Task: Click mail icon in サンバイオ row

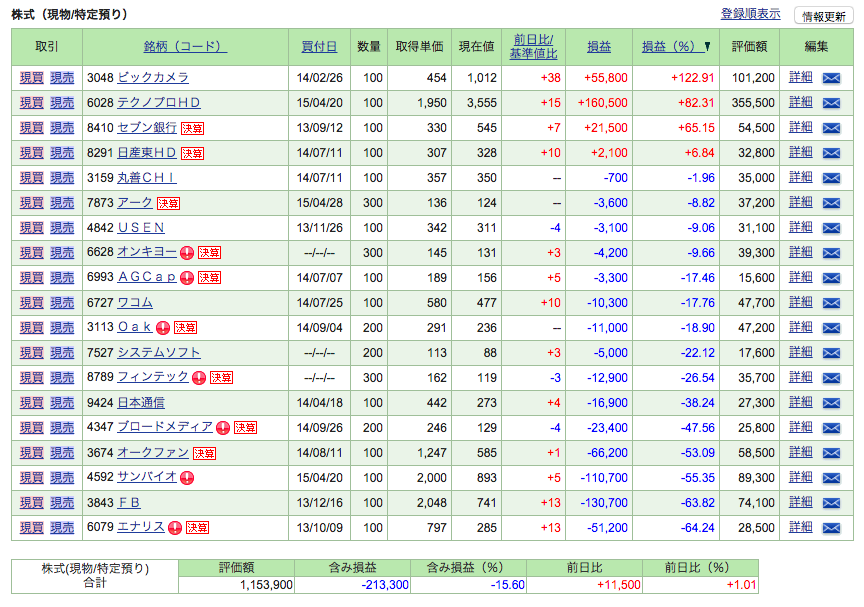Action: click(x=831, y=478)
